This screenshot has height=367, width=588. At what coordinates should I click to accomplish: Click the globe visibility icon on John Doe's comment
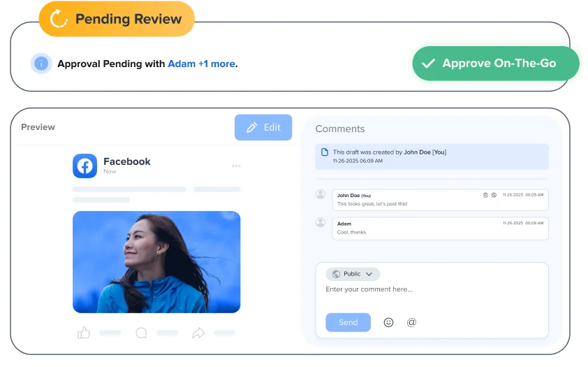pos(494,195)
